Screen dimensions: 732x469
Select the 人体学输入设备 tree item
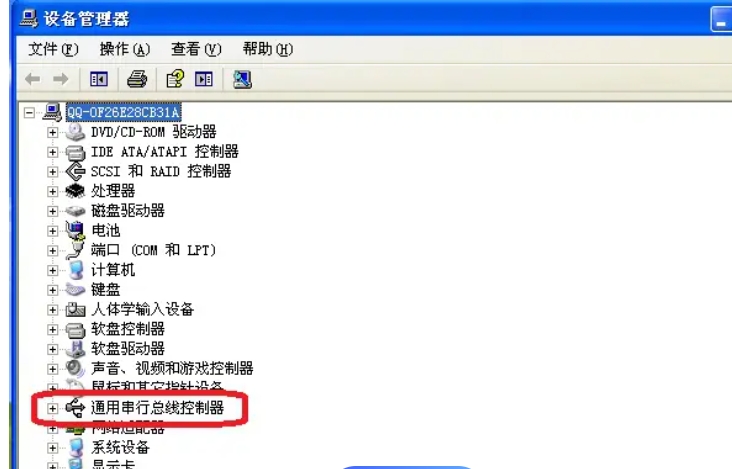point(142,309)
